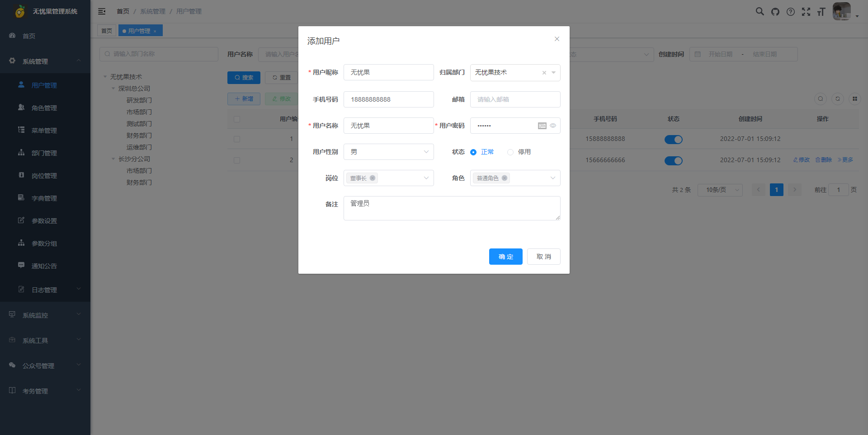The width and height of the screenshot is (868, 435).
Task: Click the 确定 button to confirm
Action: tap(505, 257)
